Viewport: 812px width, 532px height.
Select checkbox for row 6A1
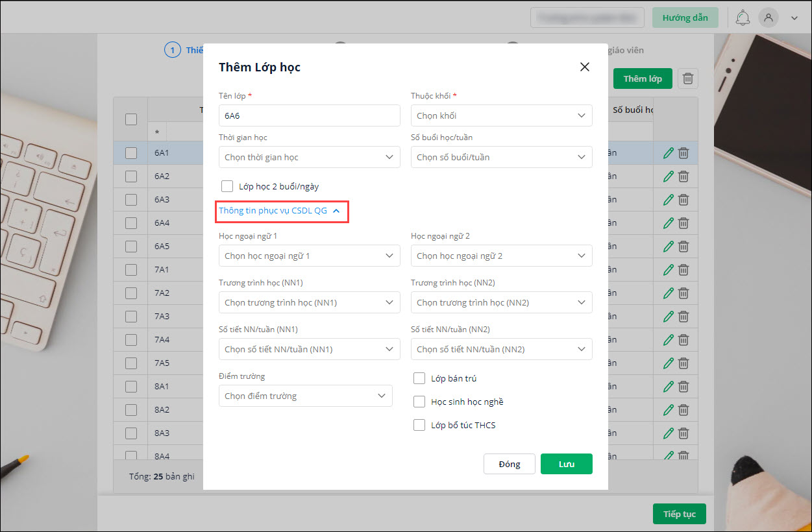[x=131, y=153]
